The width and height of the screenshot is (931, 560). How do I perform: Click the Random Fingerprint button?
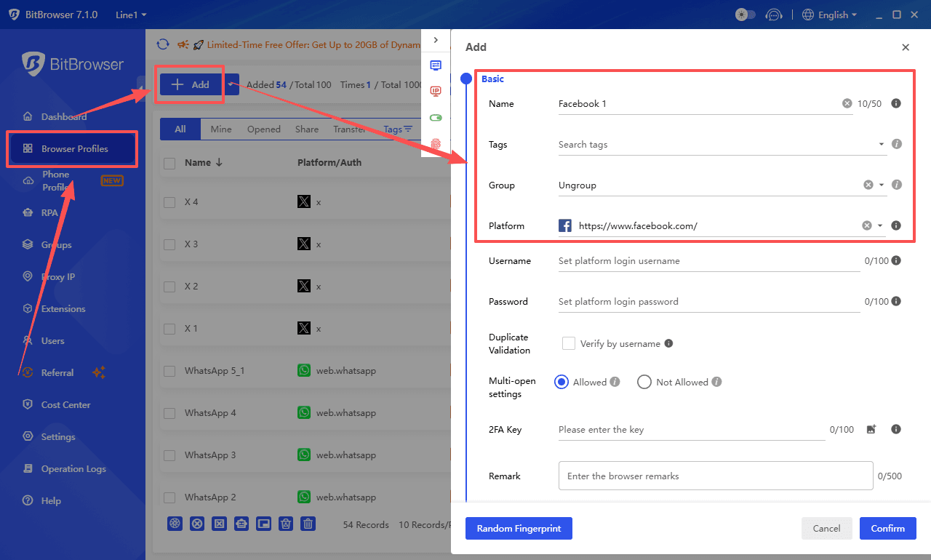point(519,529)
